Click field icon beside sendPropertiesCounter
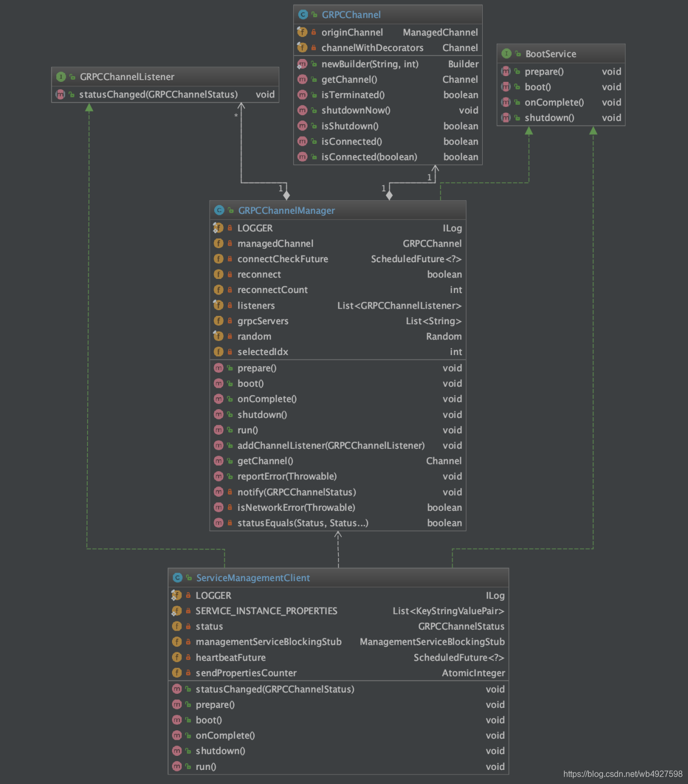This screenshot has width=688, height=784. (x=177, y=673)
